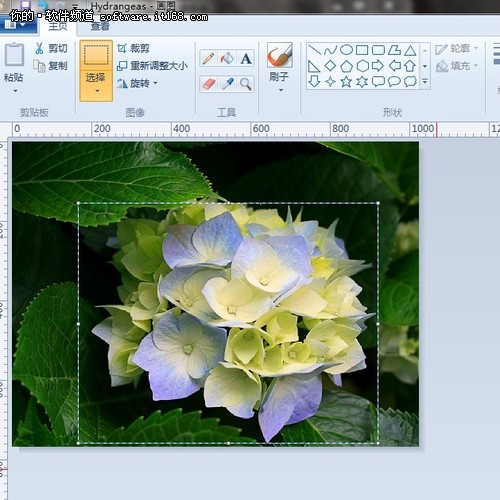The image size is (500, 500).
Task: Select the Oval callout shape
Action: (394, 82)
